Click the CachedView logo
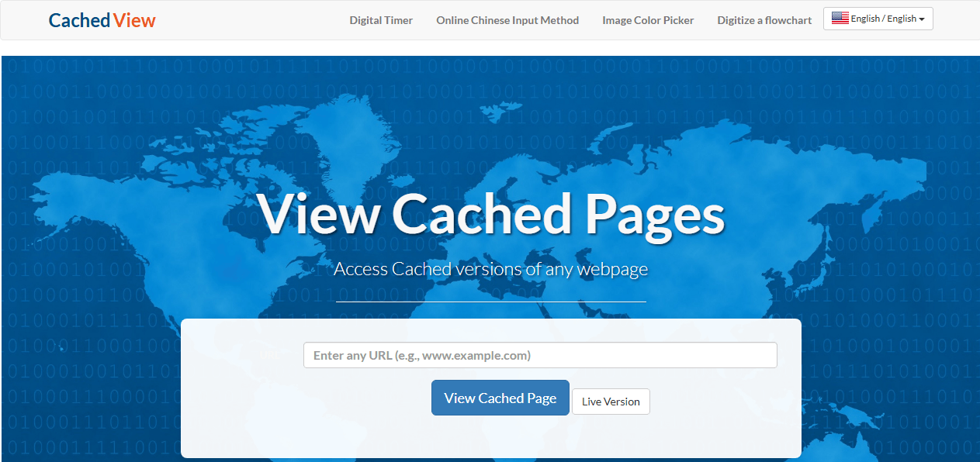 [102, 20]
